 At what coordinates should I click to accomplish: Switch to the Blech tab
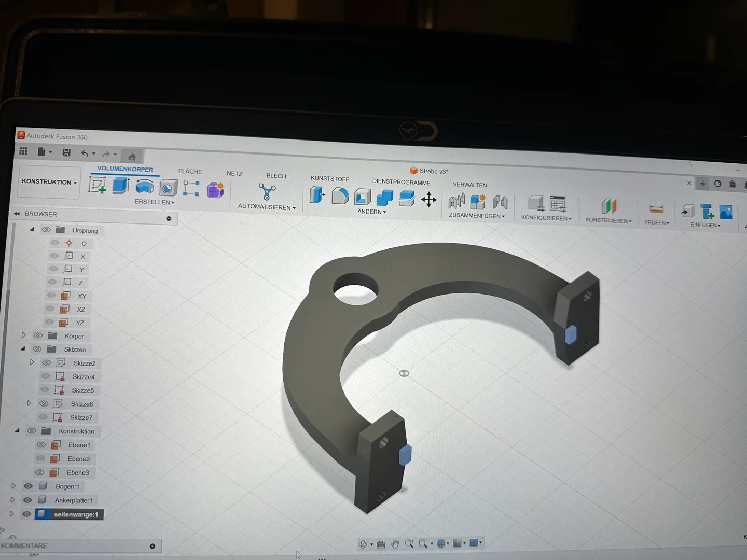click(x=276, y=176)
